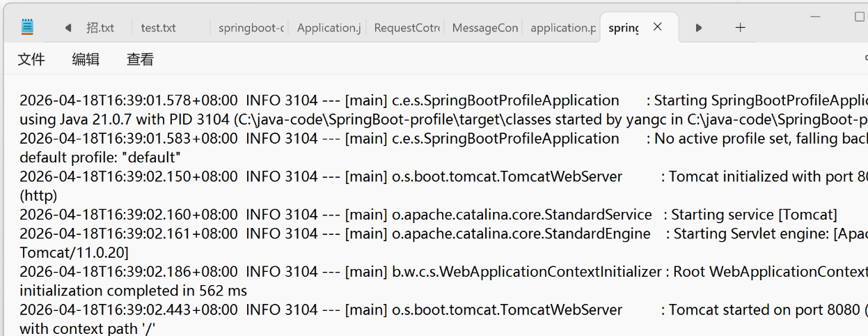The height and width of the screenshot is (336, 868).
Task: Click timestamp 2026-04-18T16:39:02.150+08:00
Action: pyautogui.click(x=129, y=176)
